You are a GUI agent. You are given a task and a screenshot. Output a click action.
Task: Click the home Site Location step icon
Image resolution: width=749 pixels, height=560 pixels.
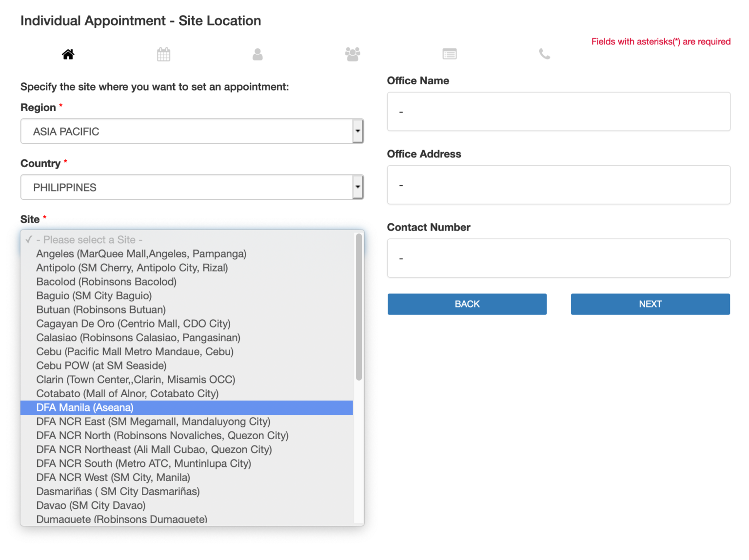[68, 54]
